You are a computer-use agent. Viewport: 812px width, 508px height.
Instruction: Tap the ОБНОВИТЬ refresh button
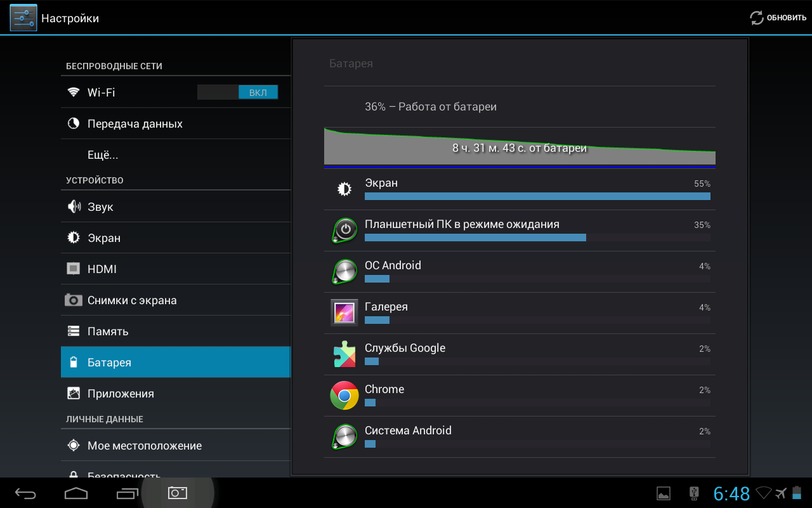click(777, 17)
